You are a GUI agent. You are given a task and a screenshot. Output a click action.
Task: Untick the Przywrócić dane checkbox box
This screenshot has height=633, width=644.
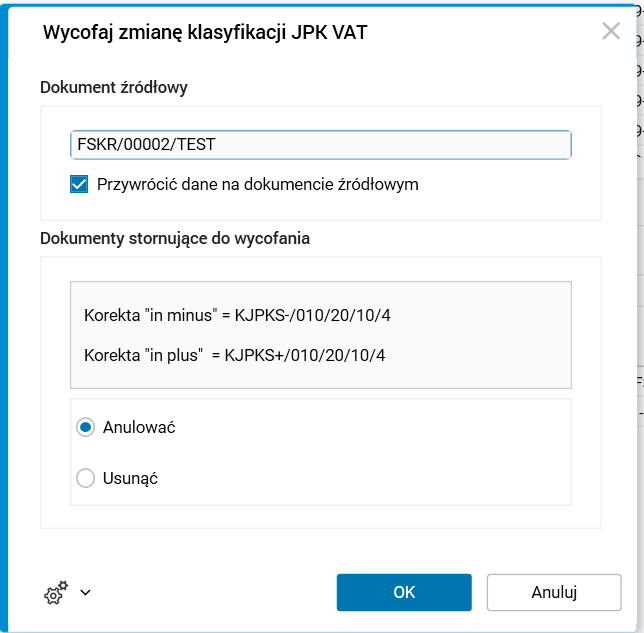80,184
